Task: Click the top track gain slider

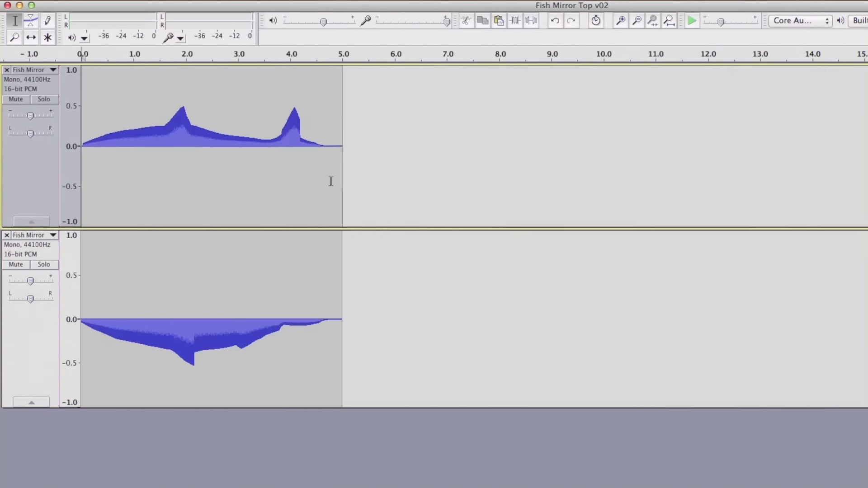Action: click(30, 116)
